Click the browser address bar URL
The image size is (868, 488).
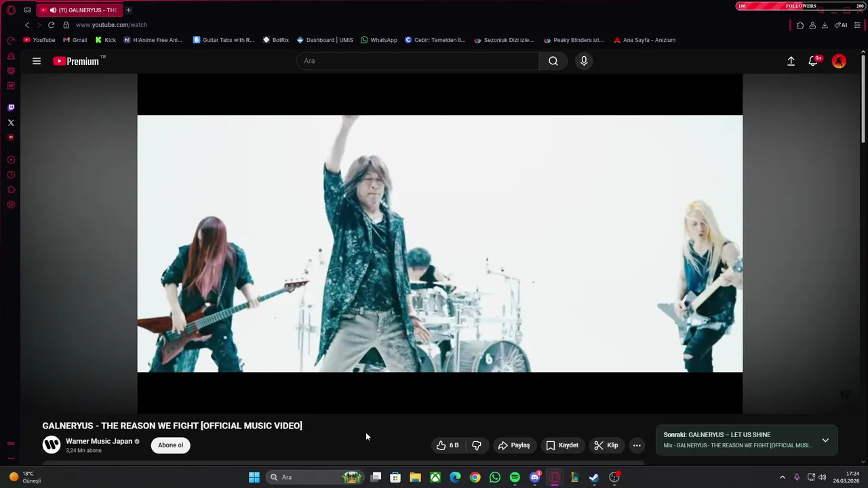tap(111, 25)
